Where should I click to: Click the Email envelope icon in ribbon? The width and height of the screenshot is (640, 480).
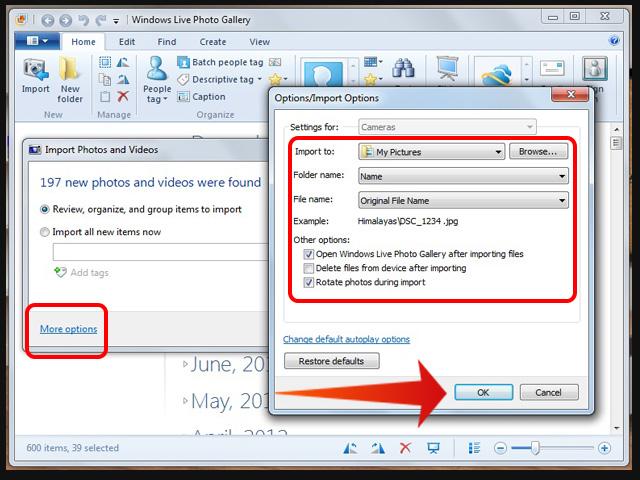point(552,68)
